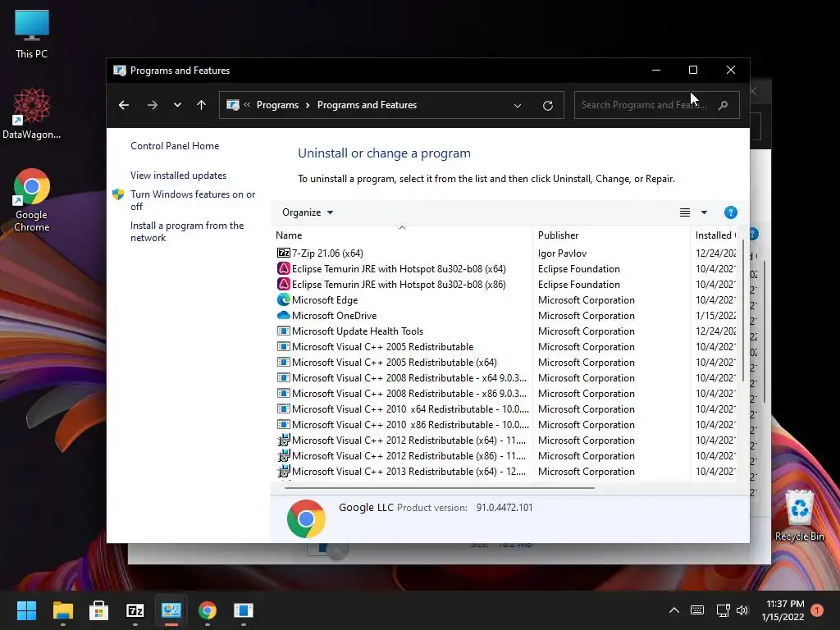Open 7-Zip from the taskbar
Image resolution: width=840 pixels, height=630 pixels.
coord(135,610)
